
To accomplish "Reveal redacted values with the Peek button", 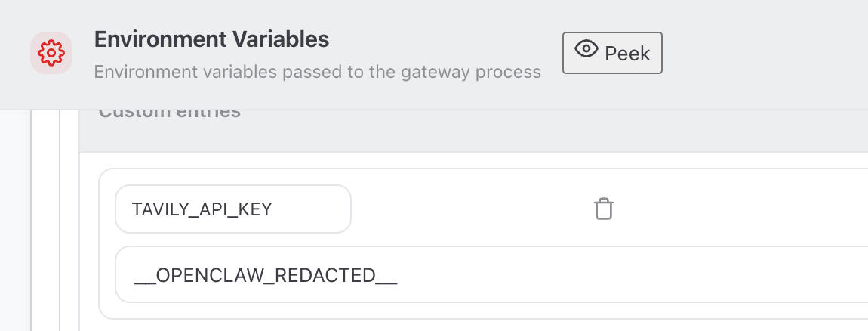I will pos(612,53).
